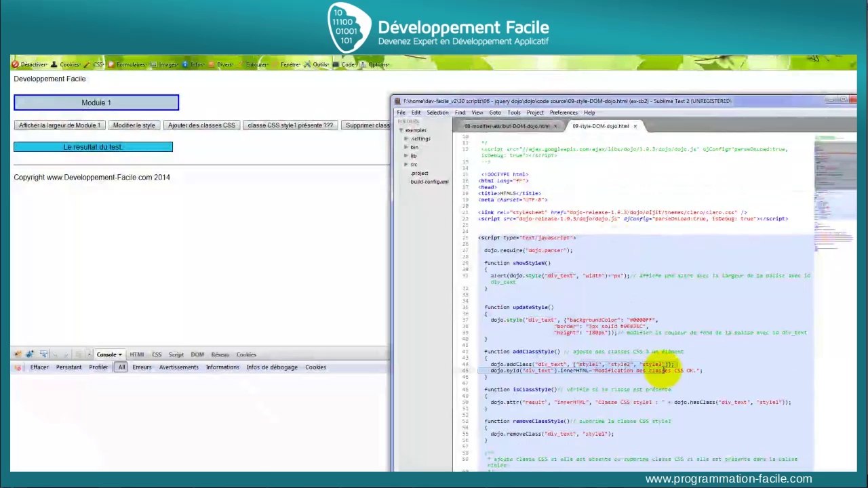Click the 'Modifier le style' button
This screenshot has width=868, height=488.
click(x=134, y=125)
